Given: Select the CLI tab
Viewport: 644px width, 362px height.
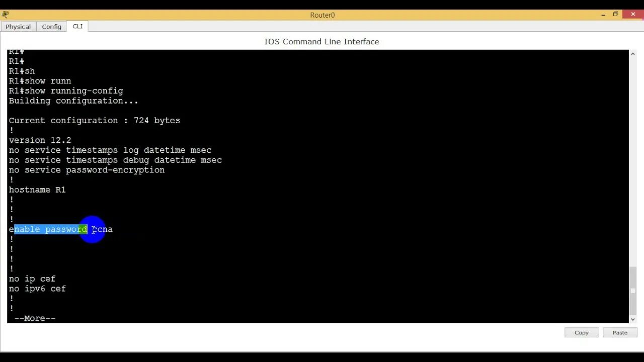Looking at the screenshot, I should (x=77, y=26).
